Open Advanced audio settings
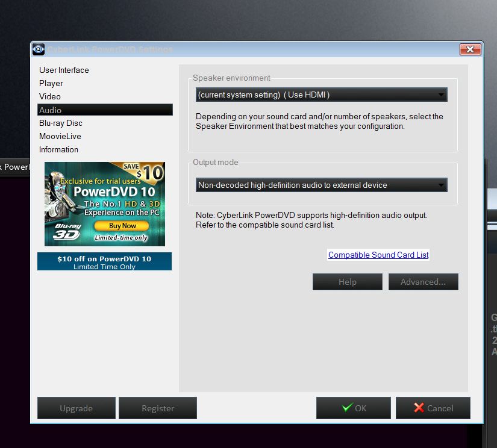Image resolution: width=497 pixels, height=448 pixels. pos(423,282)
